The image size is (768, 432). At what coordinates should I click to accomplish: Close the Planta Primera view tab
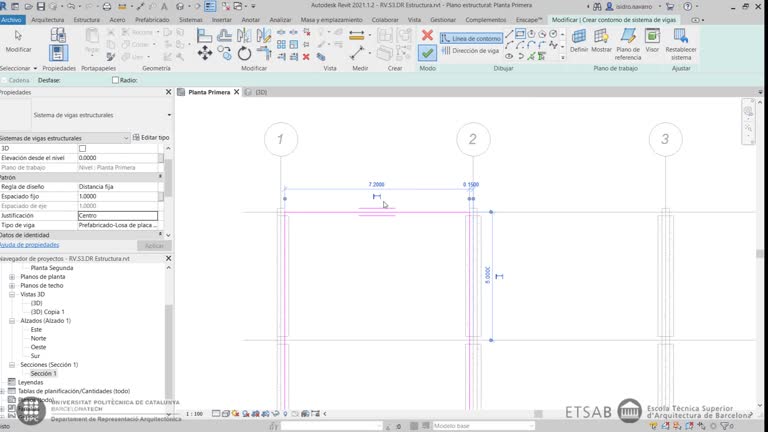click(x=238, y=92)
